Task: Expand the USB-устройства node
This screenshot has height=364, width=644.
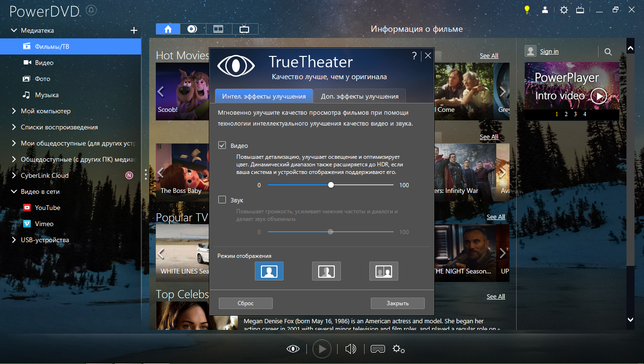Action: [x=13, y=240]
